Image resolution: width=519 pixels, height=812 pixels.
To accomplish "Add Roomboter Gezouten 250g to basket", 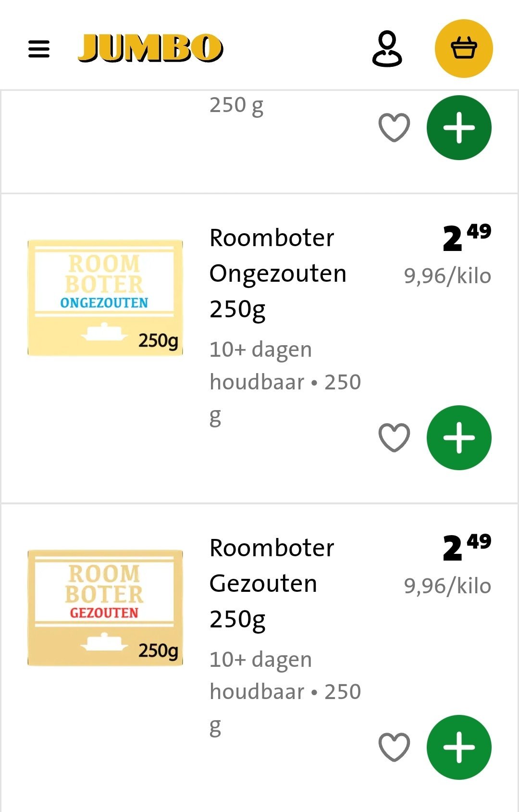I will pos(459,747).
